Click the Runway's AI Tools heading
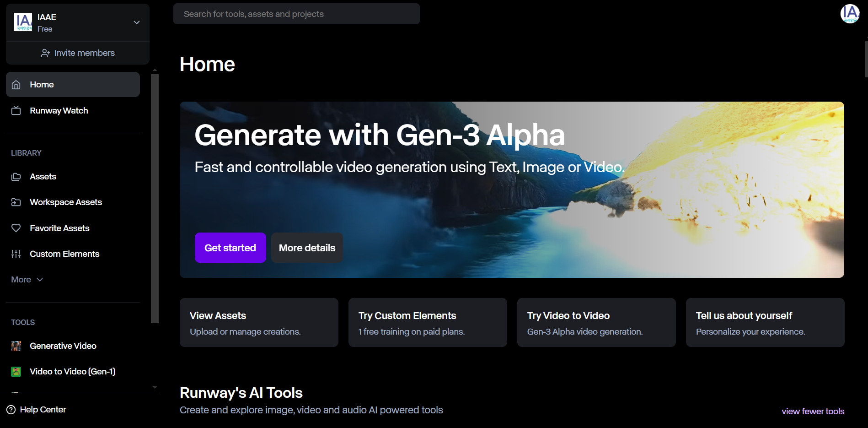This screenshot has width=868, height=428. 241,393
